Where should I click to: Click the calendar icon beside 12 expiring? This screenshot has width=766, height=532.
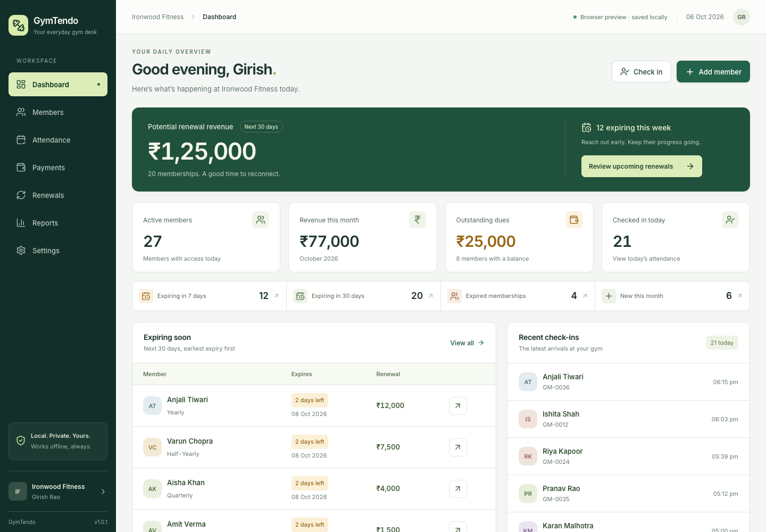tap(587, 128)
